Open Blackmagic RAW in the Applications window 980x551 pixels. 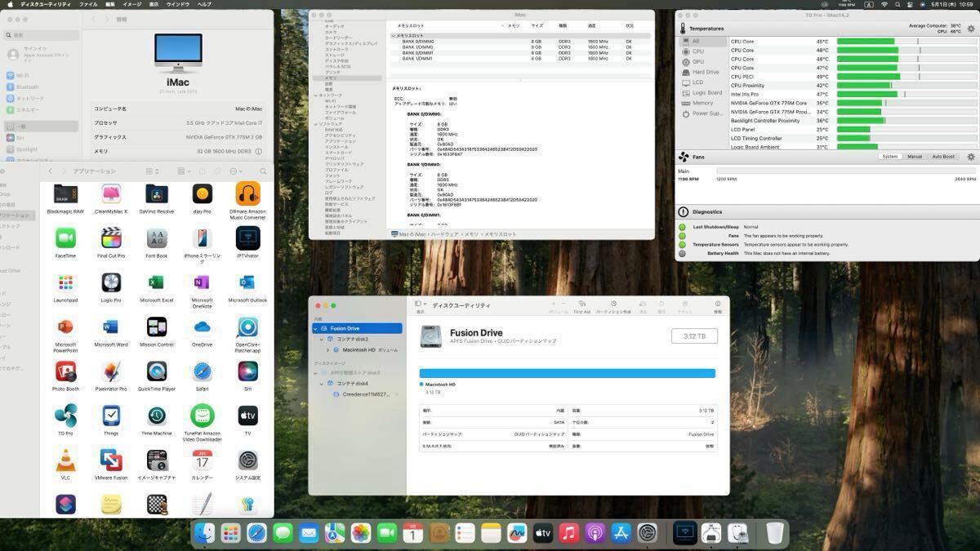click(65, 194)
